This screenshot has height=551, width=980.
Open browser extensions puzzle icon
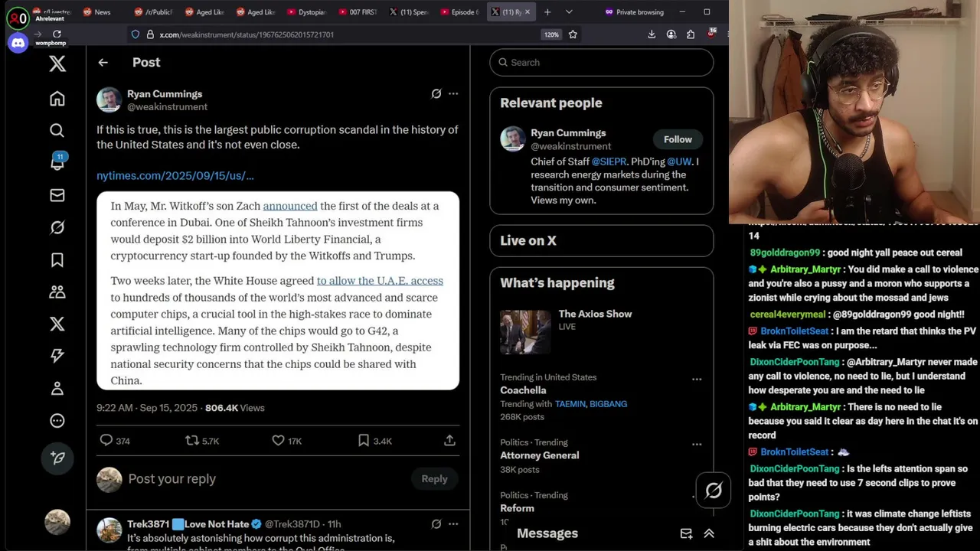[691, 34]
